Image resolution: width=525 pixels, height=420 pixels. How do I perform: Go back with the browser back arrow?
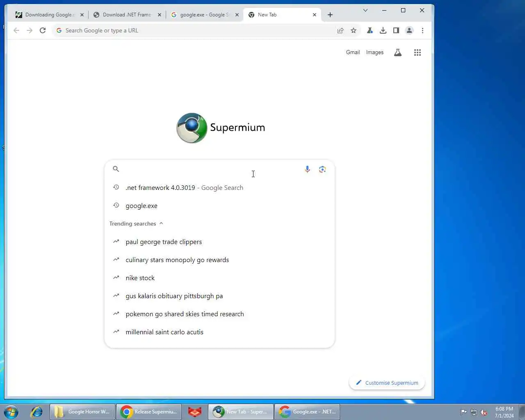(16, 30)
